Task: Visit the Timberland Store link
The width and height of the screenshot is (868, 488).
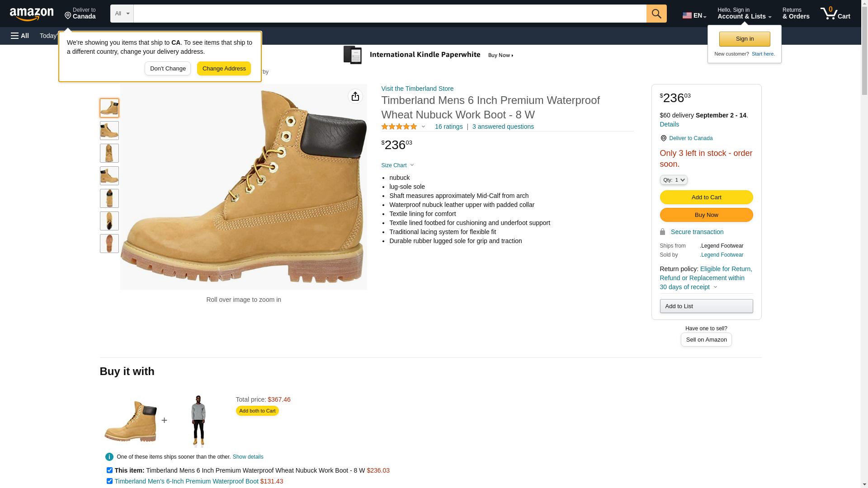Action: 417,89
